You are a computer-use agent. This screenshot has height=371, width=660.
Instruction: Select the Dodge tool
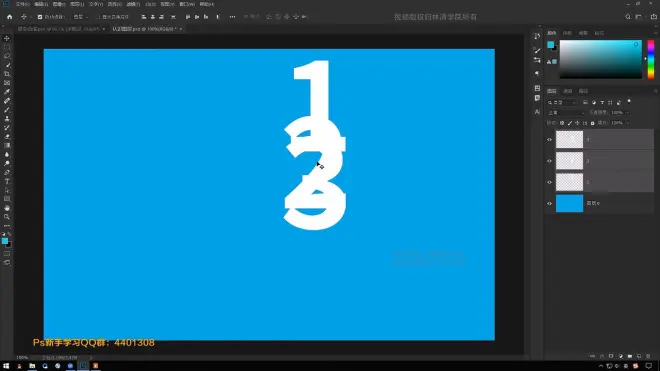[x=7, y=163]
